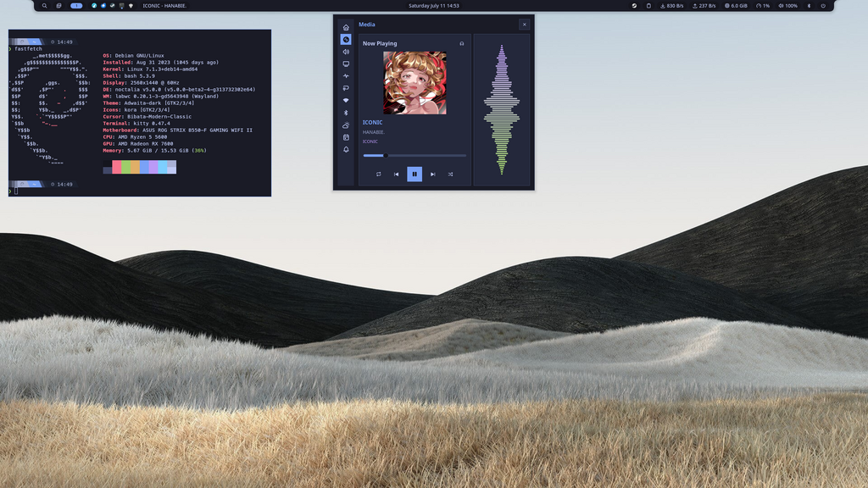Open the Calendar tab in panel sidebar
Screen dimensions: 868x488
[346, 137]
